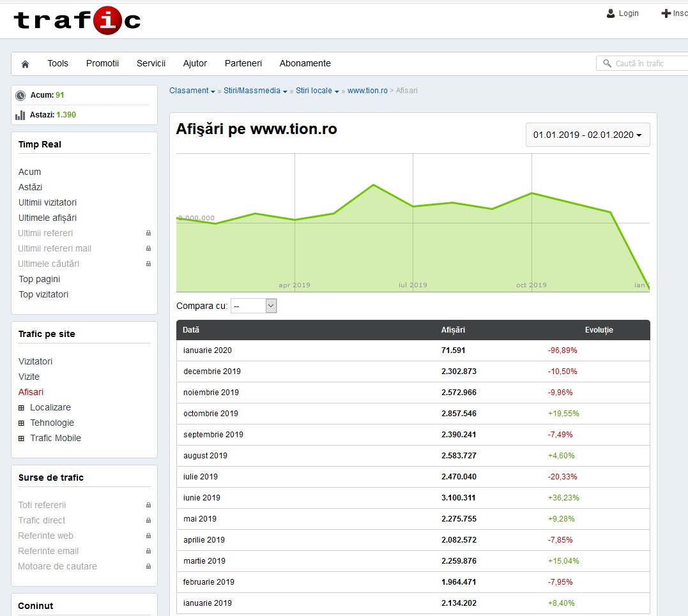
Task: Click the bar chart icon beside Astazi
Action: click(20, 116)
